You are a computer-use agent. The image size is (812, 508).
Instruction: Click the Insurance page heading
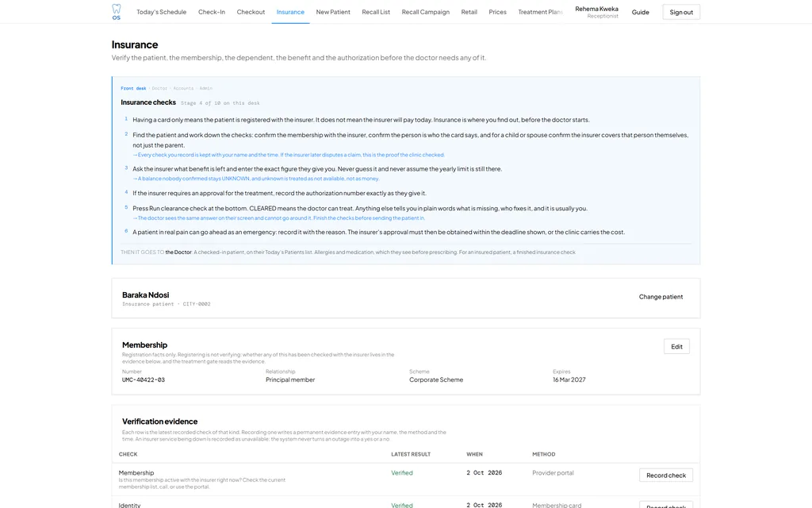coord(135,44)
